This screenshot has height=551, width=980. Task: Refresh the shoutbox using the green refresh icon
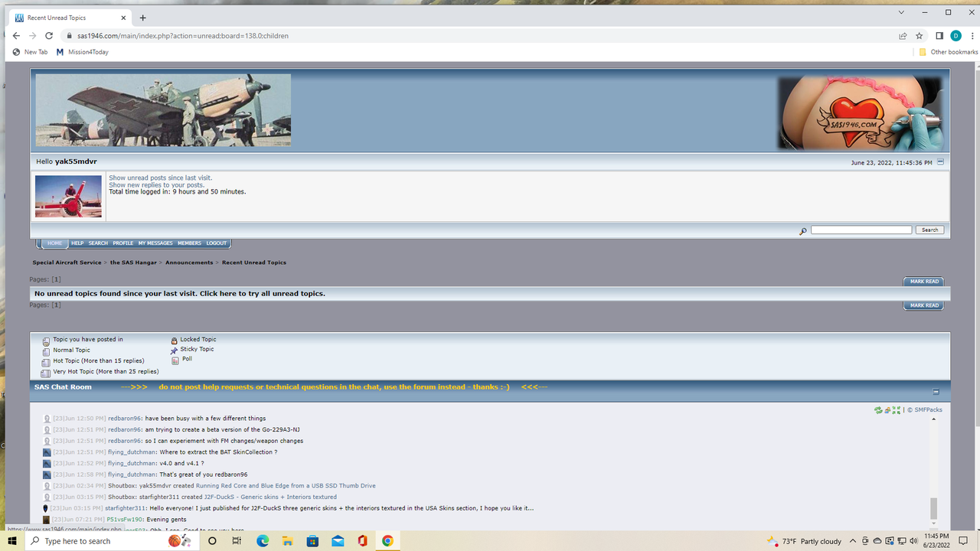tap(878, 410)
